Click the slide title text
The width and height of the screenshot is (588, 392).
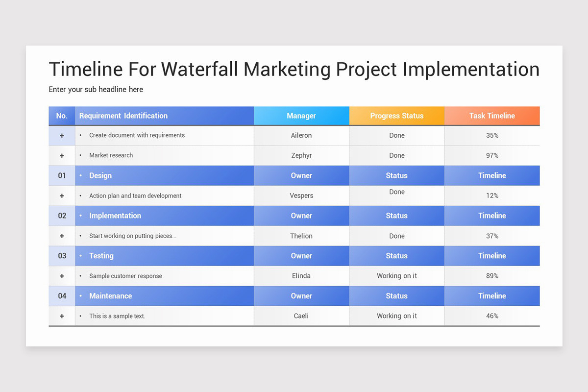click(x=294, y=69)
